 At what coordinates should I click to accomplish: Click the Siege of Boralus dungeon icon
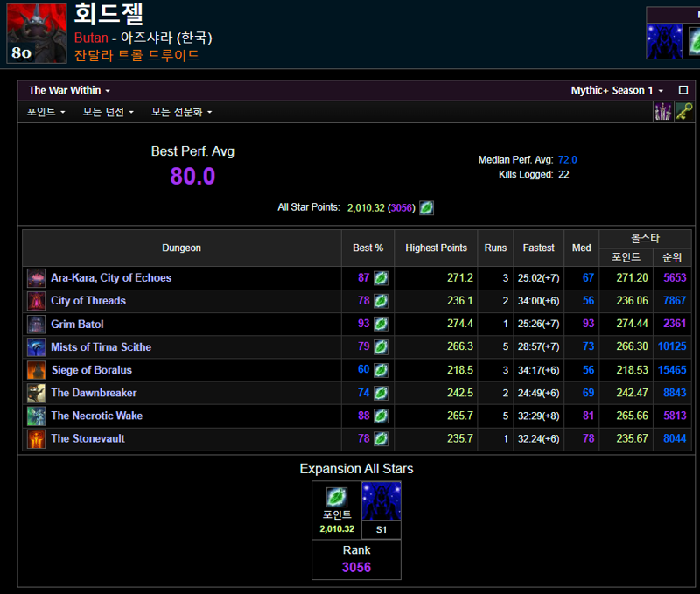pyautogui.click(x=36, y=370)
